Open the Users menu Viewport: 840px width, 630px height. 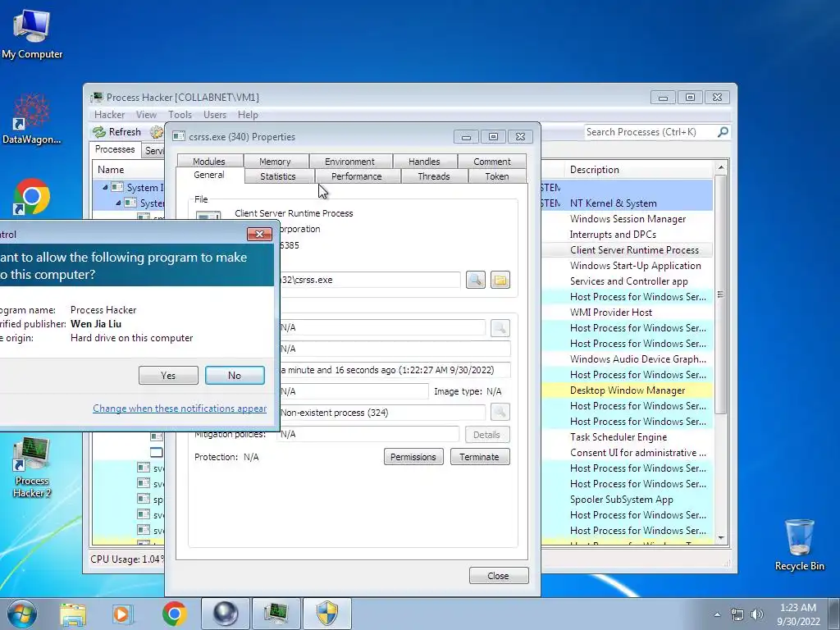215,115
